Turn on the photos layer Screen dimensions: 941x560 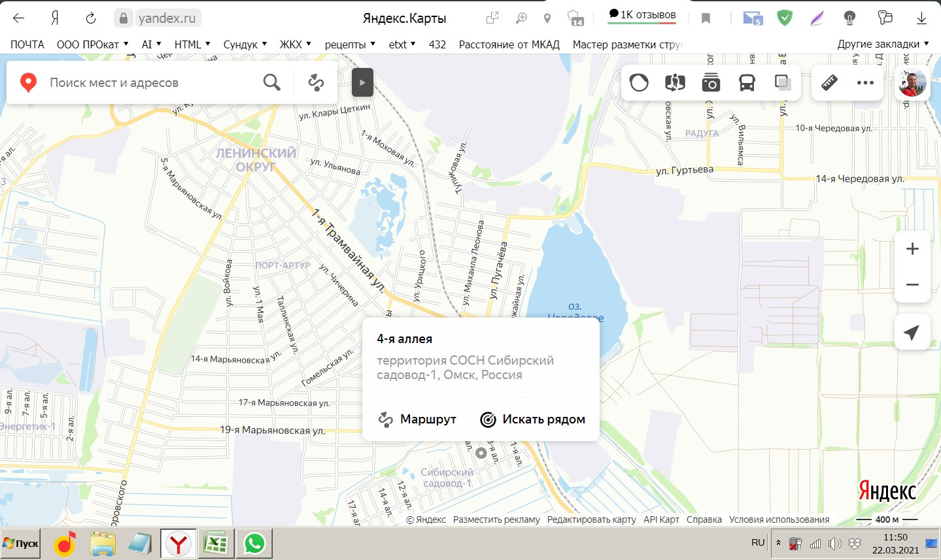711,83
